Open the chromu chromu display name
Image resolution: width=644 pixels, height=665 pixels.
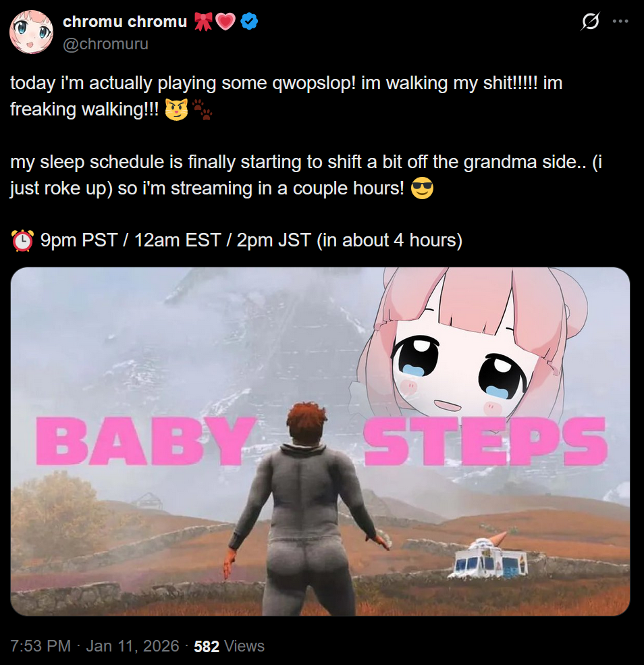pyautogui.click(x=125, y=21)
